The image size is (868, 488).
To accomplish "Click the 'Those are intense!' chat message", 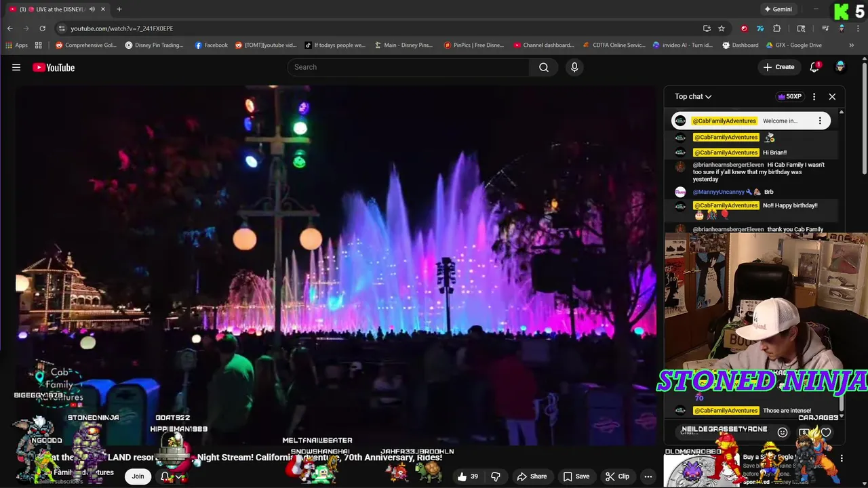I will (787, 411).
